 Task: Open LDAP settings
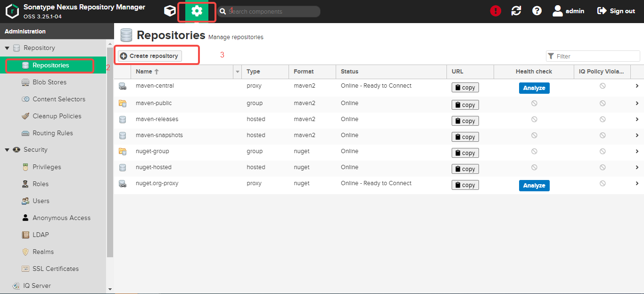[x=41, y=235]
